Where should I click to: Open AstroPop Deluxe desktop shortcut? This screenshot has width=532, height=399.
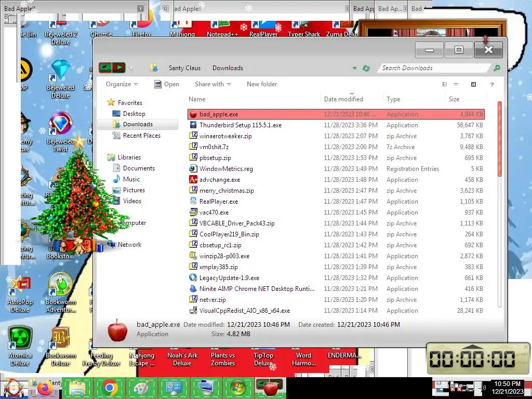20,294
